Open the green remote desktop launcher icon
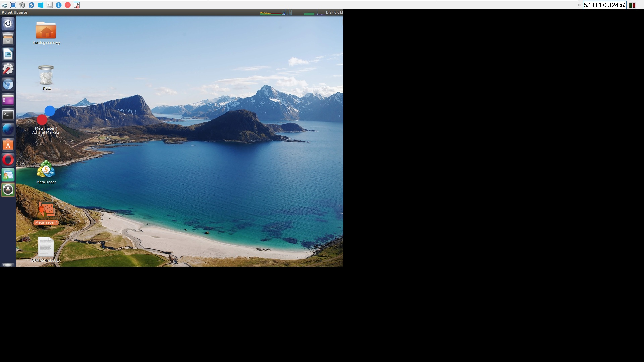The height and width of the screenshot is (362, 644). (x=8, y=175)
